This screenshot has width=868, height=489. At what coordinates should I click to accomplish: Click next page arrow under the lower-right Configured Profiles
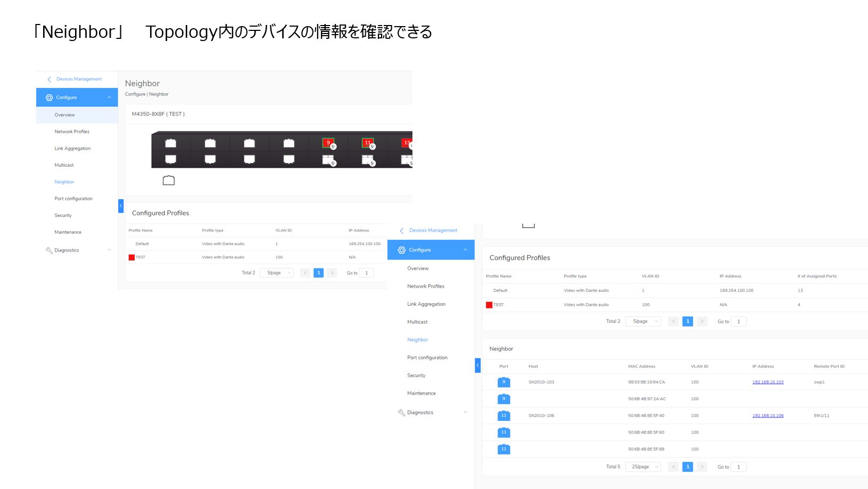pyautogui.click(x=702, y=321)
